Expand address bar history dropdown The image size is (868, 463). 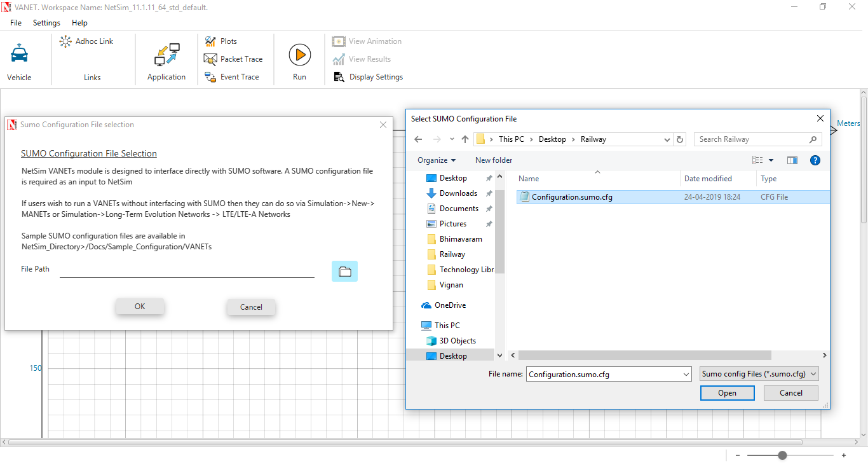pyautogui.click(x=667, y=139)
